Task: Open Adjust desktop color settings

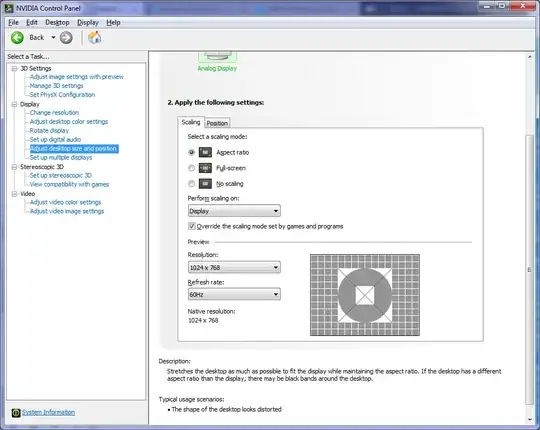Action: (69, 122)
